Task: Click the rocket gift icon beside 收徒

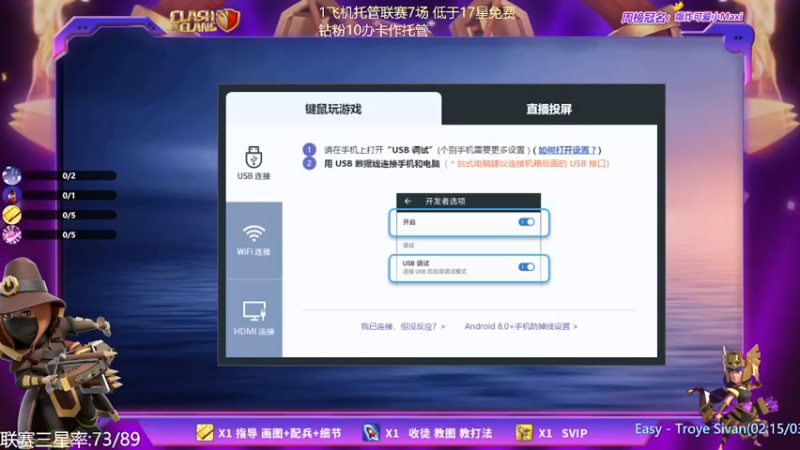Action: (x=371, y=433)
